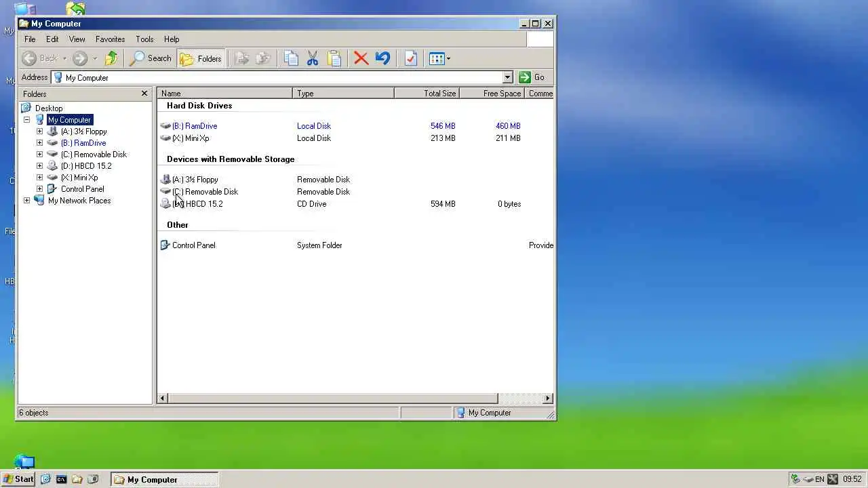Close the Folders pane
The width and height of the screenshot is (868, 488).
pyautogui.click(x=144, y=94)
